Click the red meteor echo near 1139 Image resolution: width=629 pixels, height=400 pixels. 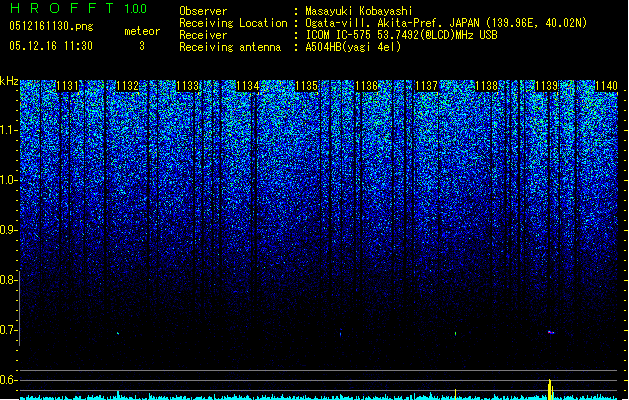(551, 332)
